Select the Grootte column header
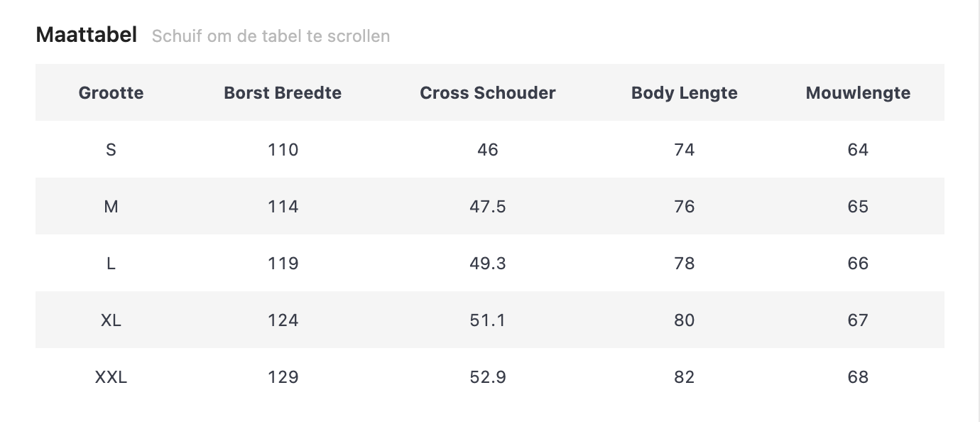This screenshot has height=422, width=980. click(111, 93)
